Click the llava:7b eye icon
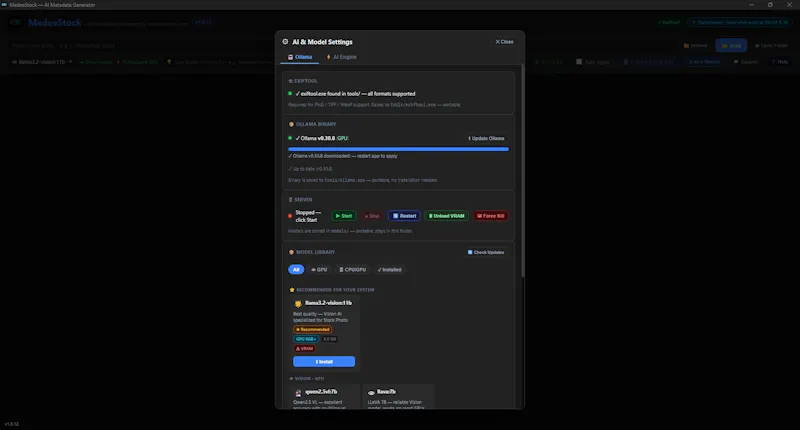This screenshot has width=800, height=430. click(x=371, y=392)
